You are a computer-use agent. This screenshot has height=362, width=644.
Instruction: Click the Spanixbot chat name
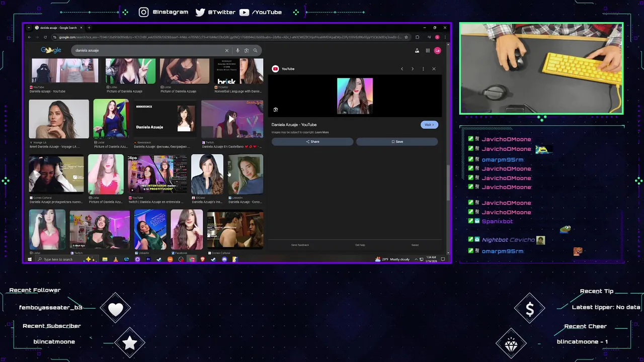click(x=497, y=221)
